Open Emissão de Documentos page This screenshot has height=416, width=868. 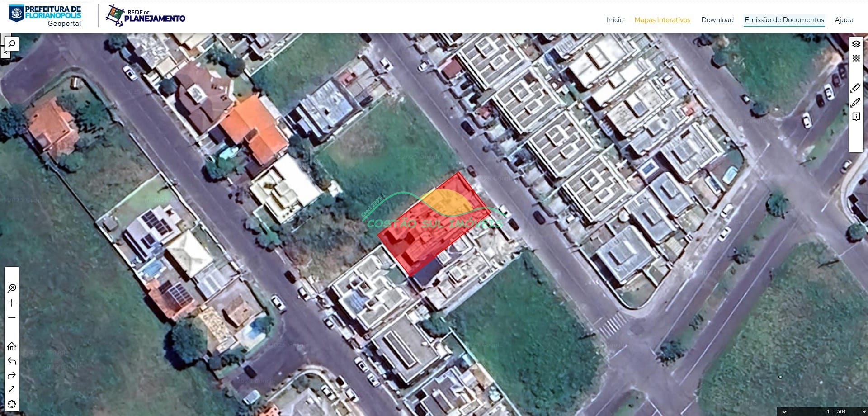pyautogui.click(x=784, y=20)
